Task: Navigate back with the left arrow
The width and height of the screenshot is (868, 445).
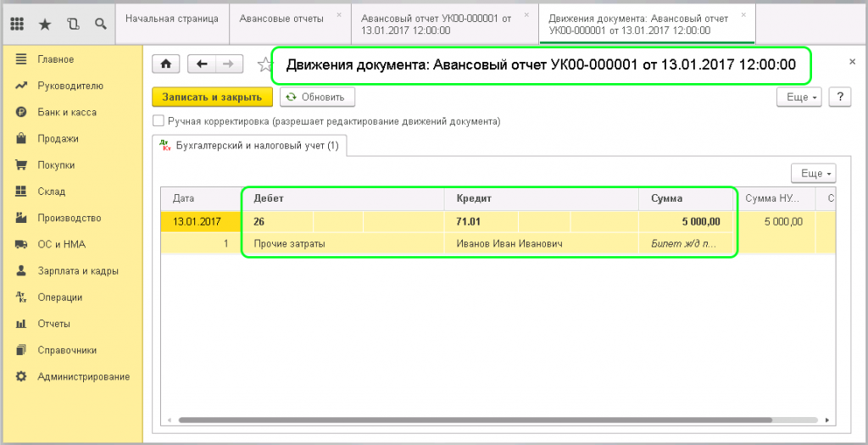Action: [x=202, y=64]
